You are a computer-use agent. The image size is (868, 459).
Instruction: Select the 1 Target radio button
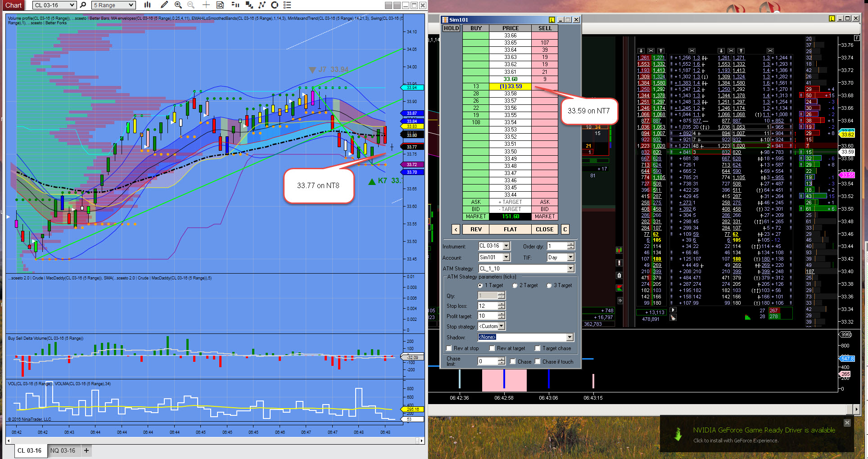point(480,286)
